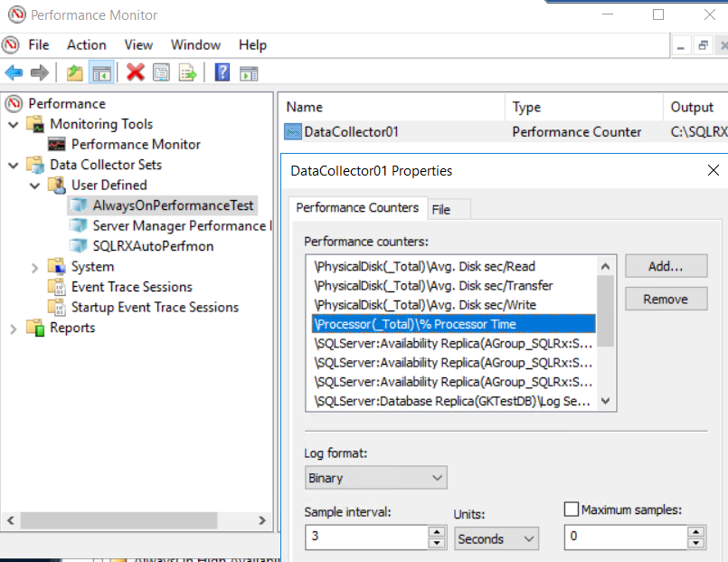Click the Reports folder icon

[36, 328]
